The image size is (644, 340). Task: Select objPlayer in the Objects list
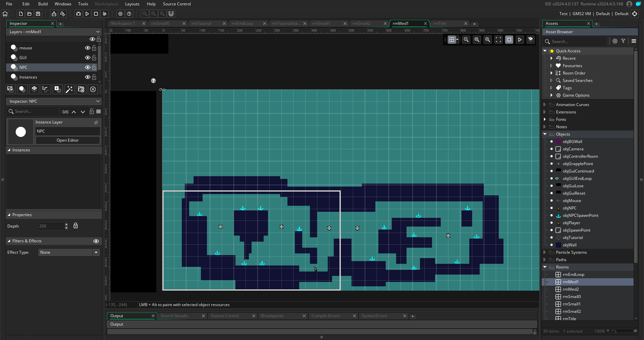571,223
